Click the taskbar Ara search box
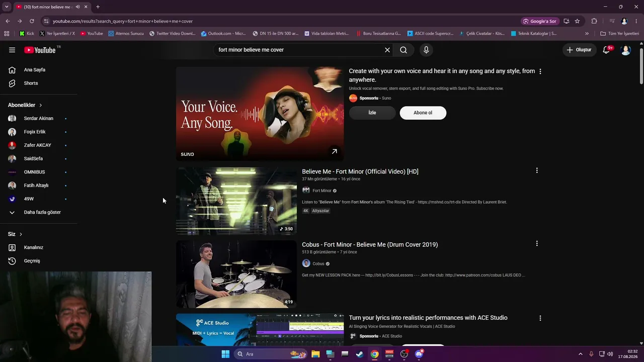This screenshot has height=362, width=644. pos(272,354)
